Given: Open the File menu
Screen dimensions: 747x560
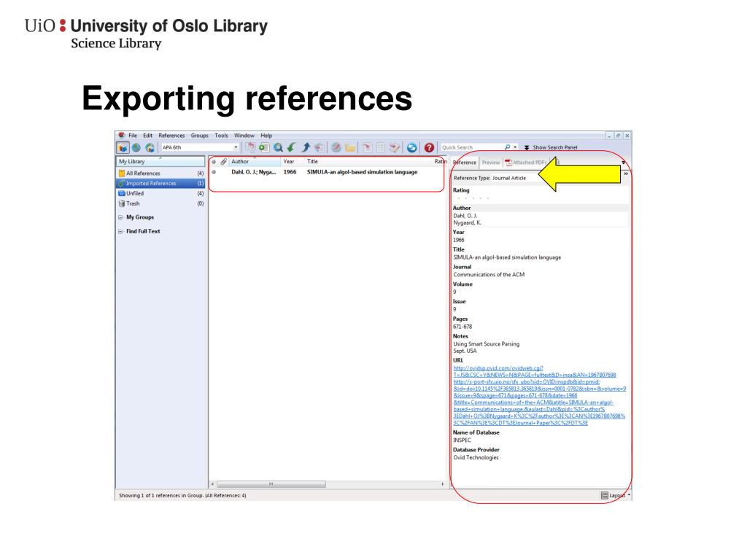Looking at the screenshot, I should pyautogui.click(x=133, y=136).
